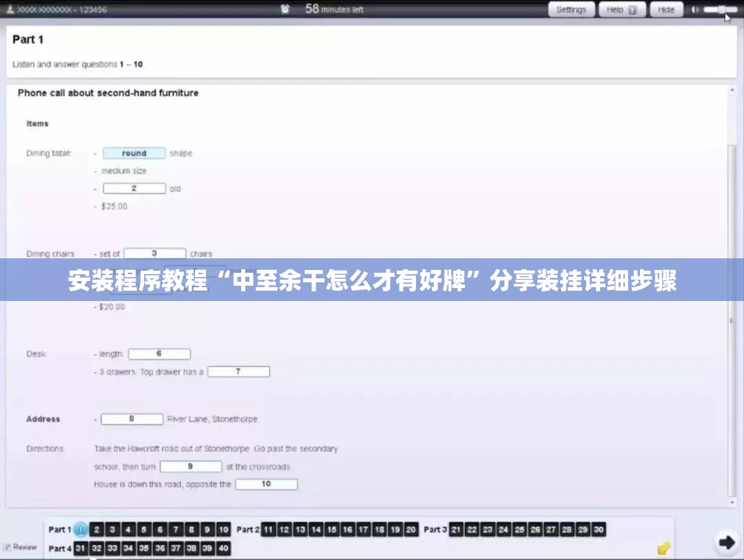Click the scroll down arrow of question pane

732,502
